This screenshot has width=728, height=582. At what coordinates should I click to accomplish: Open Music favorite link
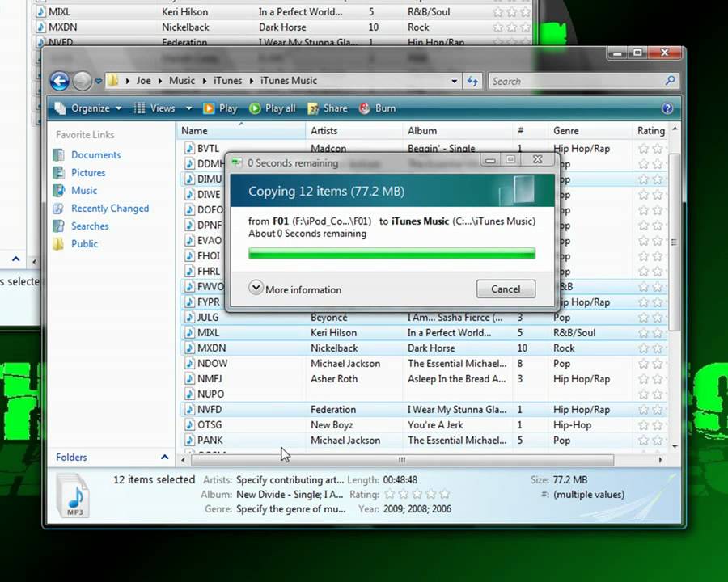click(x=84, y=190)
